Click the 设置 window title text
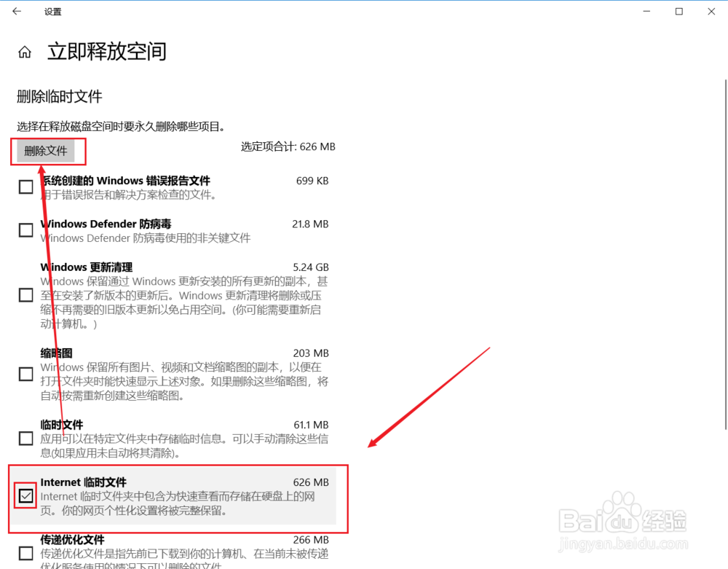The width and height of the screenshot is (728, 569). coord(53,12)
